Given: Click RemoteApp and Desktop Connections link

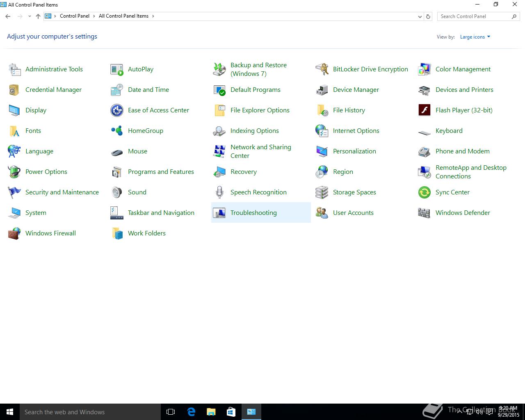Looking at the screenshot, I should tap(471, 172).
